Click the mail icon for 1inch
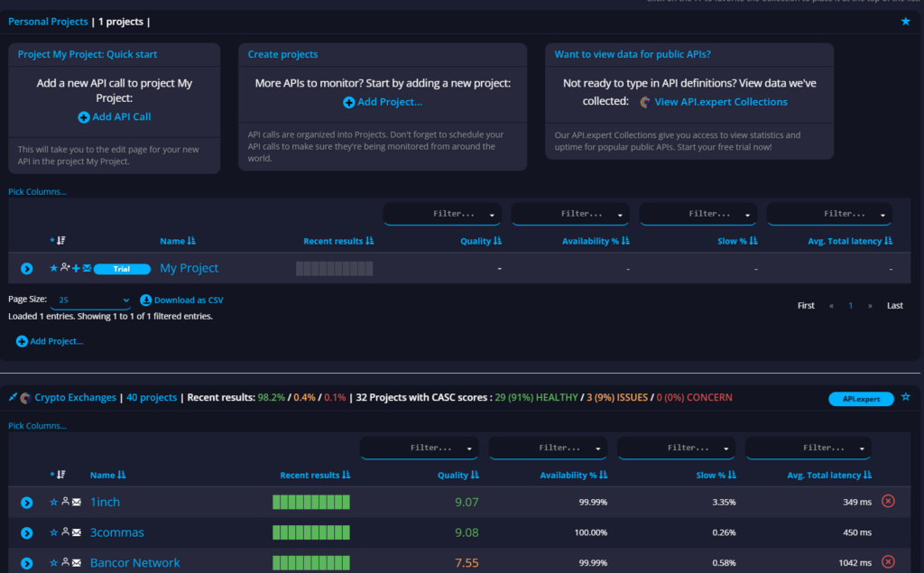 77,502
